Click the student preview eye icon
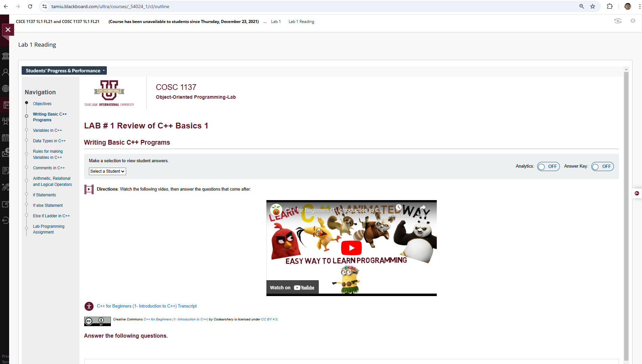Viewport: 642px width, 364px height. click(618, 21)
